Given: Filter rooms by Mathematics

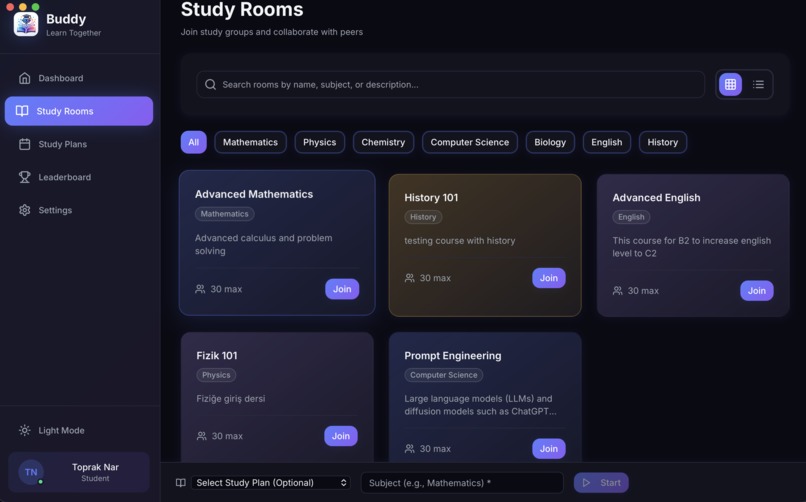Looking at the screenshot, I should pos(250,142).
